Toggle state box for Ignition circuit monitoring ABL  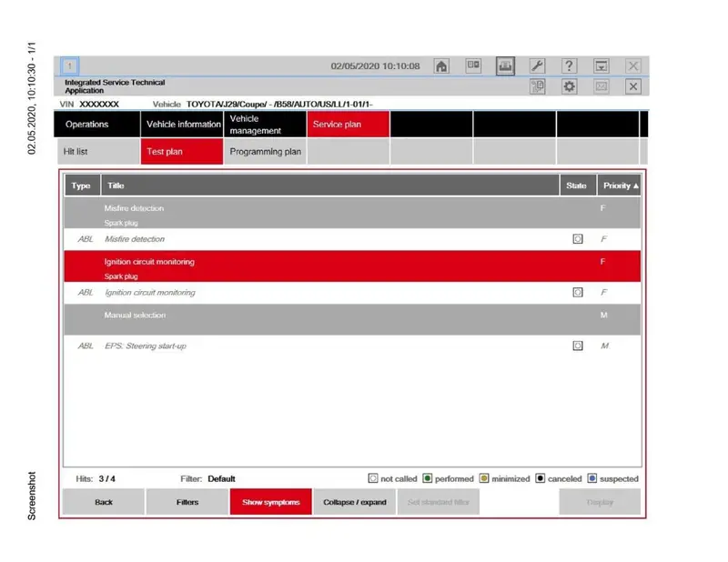click(x=578, y=293)
